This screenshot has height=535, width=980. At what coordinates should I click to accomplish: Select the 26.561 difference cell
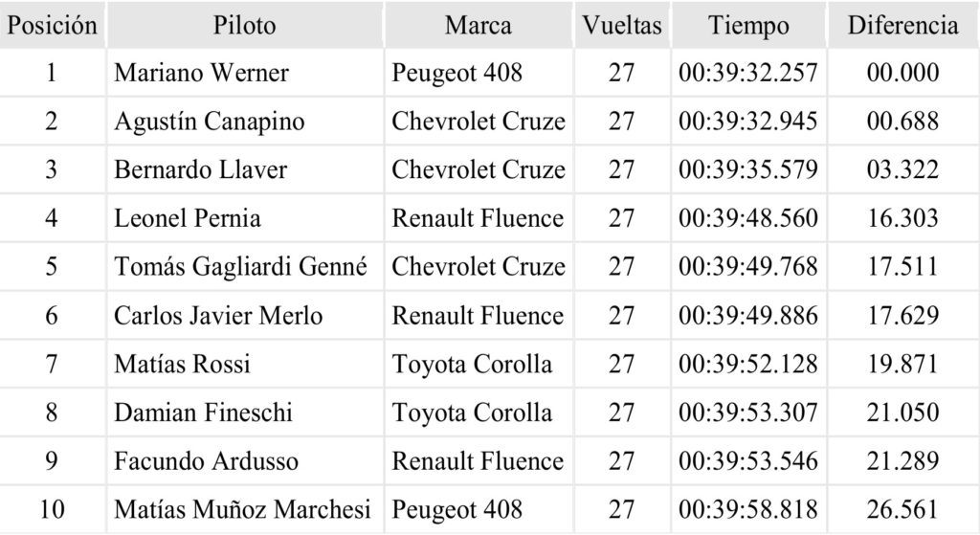click(902, 510)
